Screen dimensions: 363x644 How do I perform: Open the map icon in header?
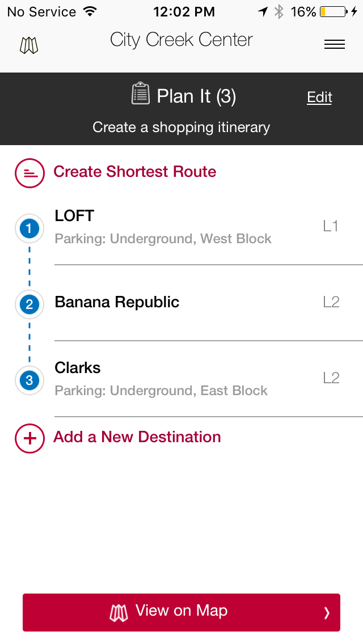29,45
